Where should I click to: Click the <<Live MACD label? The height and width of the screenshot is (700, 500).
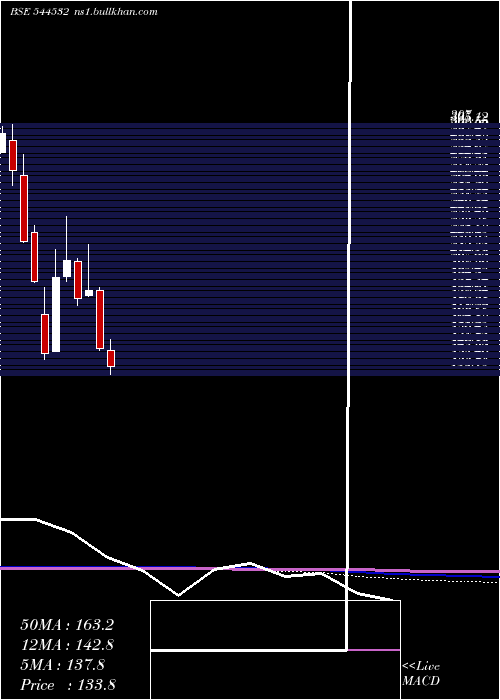421,674
